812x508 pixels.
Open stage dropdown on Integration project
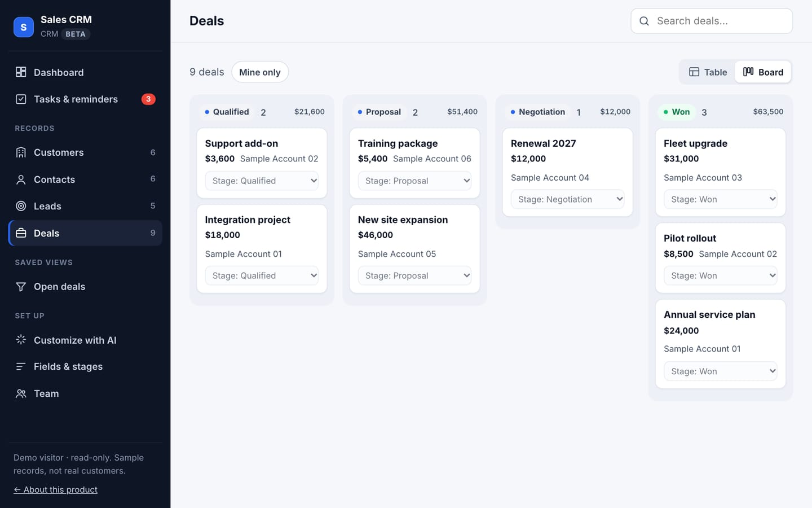(262, 275)
